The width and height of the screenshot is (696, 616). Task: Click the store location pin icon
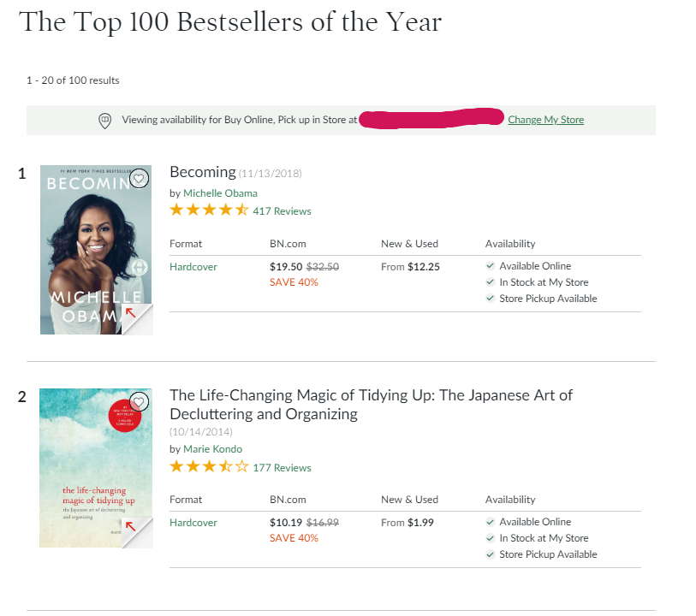(104, 121)
